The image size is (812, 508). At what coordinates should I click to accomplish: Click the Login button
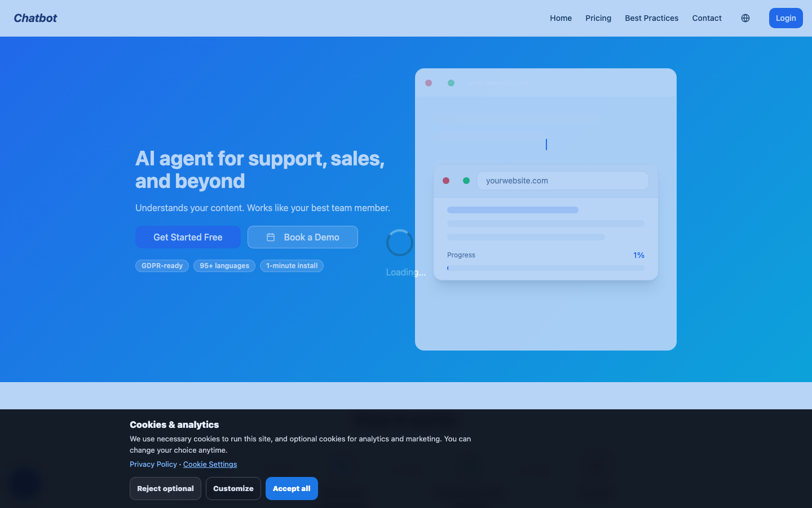point(786,18)
